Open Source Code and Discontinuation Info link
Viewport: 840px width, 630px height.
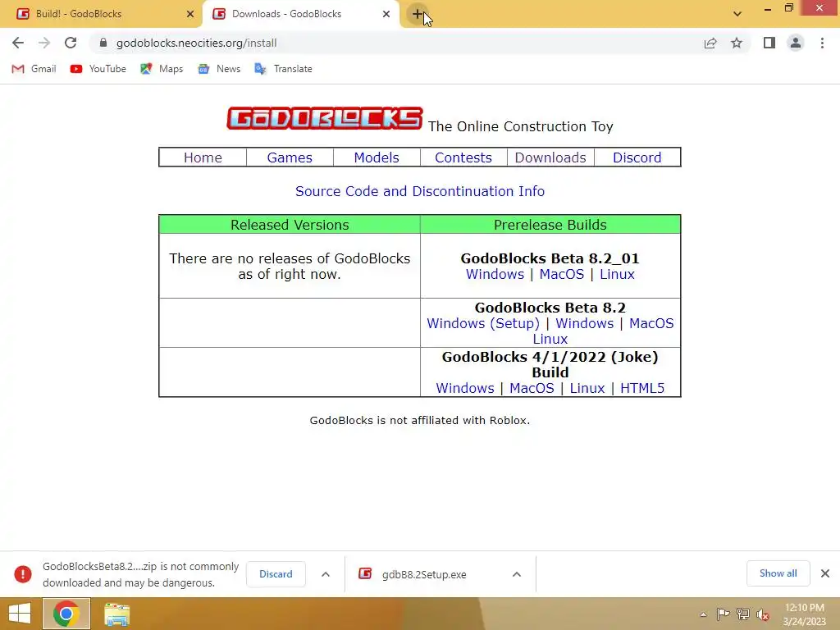click(x=420, y=191)
